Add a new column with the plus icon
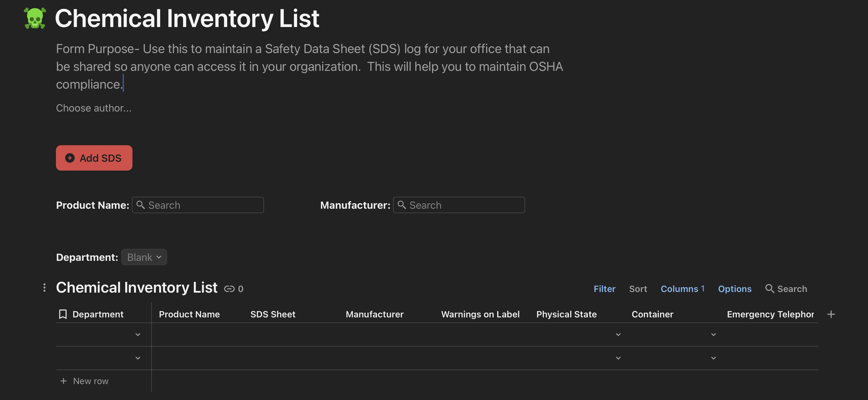868x400 pixels. [x=831, y=314]
